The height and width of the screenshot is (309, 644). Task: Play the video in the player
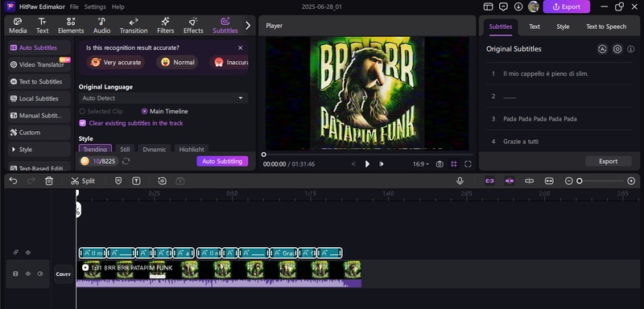(x=367, y=164)
